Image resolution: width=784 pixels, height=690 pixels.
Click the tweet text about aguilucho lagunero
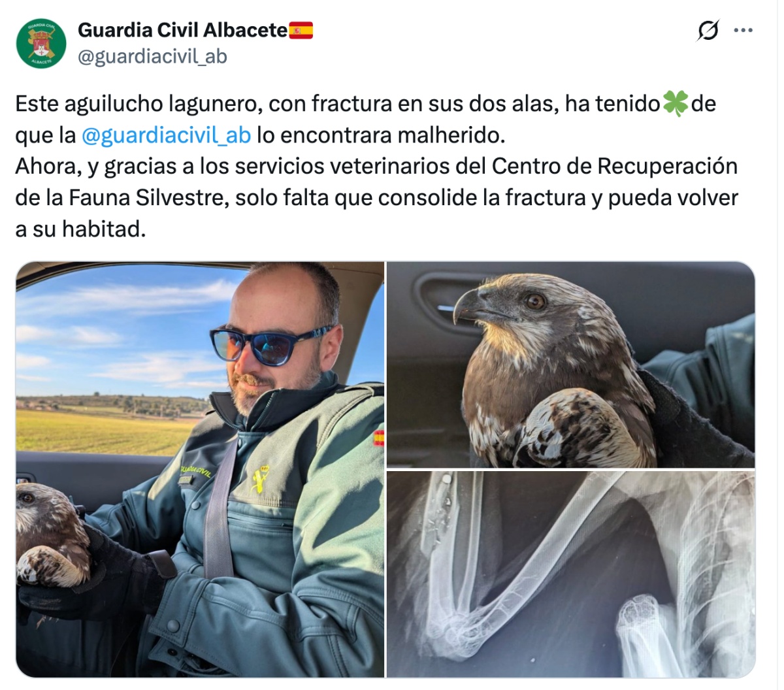click(376, 167)
